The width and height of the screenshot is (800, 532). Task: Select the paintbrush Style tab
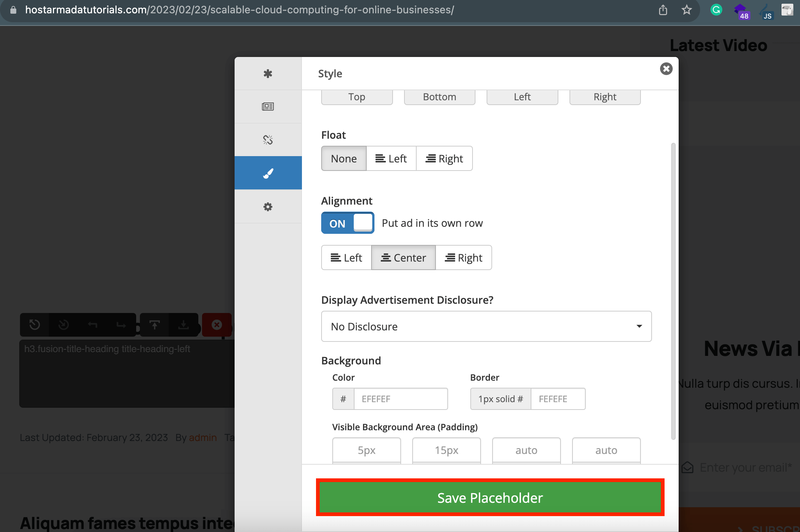[x=268, y=173]
